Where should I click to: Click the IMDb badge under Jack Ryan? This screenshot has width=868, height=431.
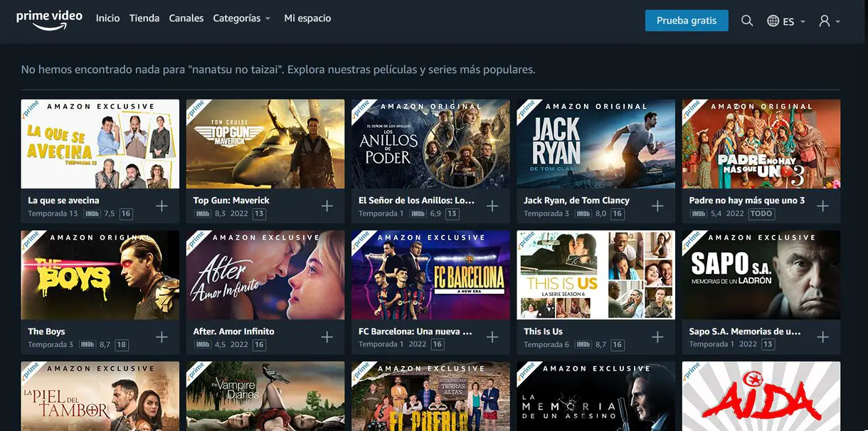[x=583, y=213]
